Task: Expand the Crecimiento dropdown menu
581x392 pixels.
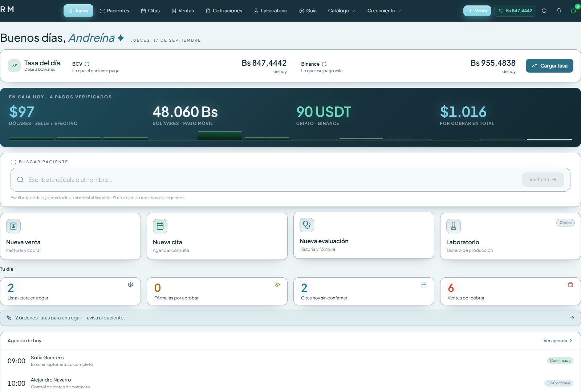Action: [x=384, y=11]
